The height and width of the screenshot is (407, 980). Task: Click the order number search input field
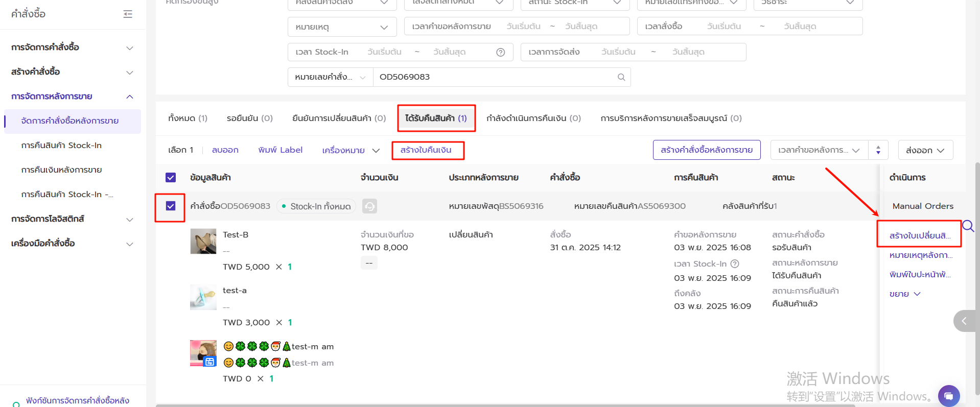coord(495,77)
